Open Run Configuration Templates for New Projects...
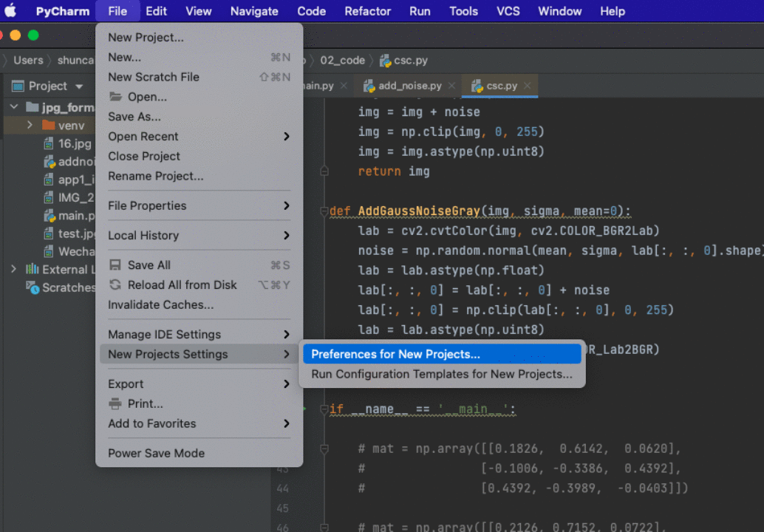The image size is (764, 532). coord(442,374)
